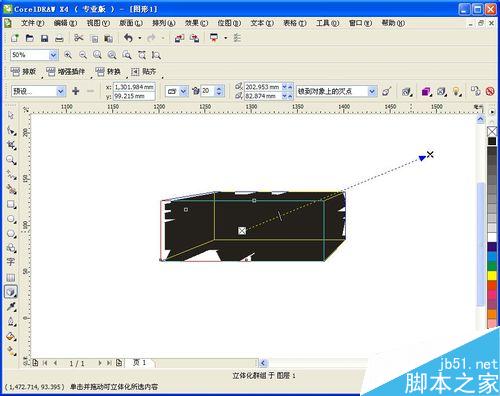Screen dimensions: 500x396
Task: Click the 增强插件 toolbar button
Action: 66,71
